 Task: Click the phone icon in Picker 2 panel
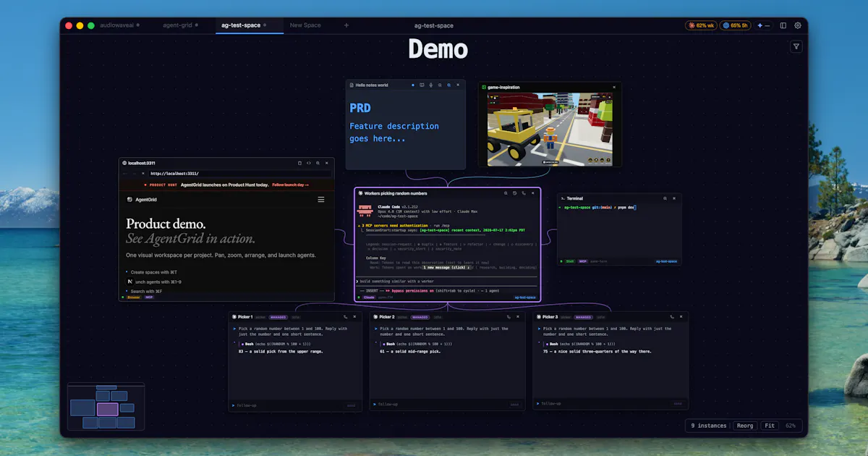click(x=509, y=316)
